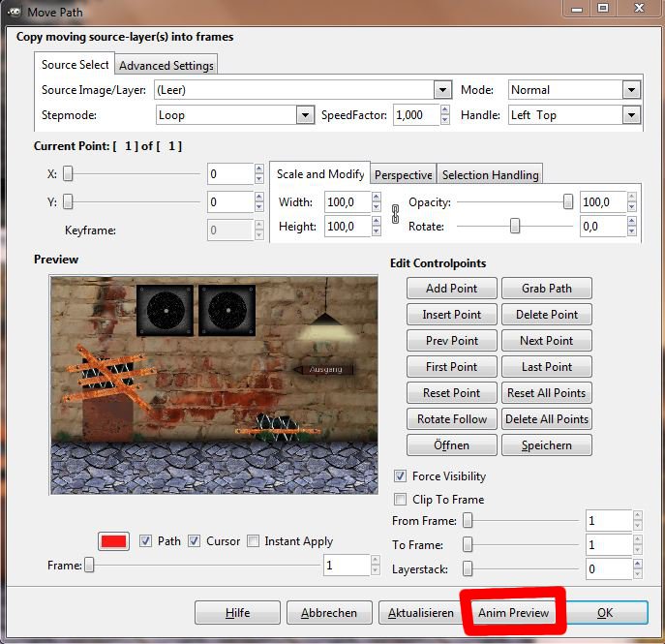Click the Rotate Follow button
Image resolution: width=665 pixels, height=644 pixels.
tap(452, 419)
